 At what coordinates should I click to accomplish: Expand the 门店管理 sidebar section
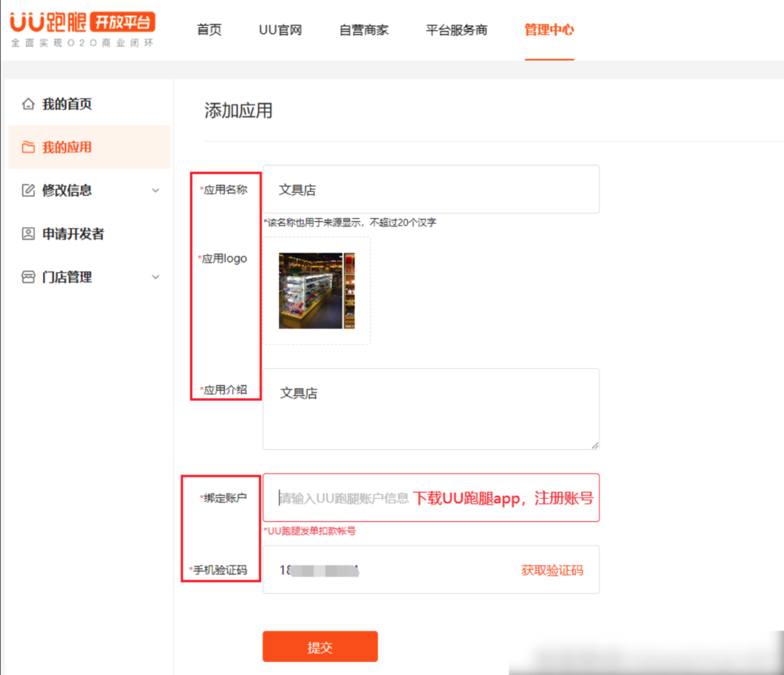click(156, 277)
